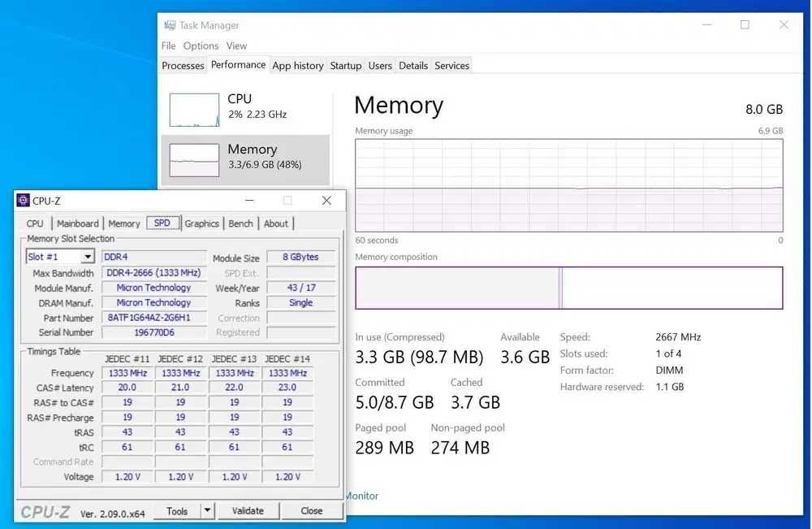The width and height of the screenshot is (812, 529).
Task: Open the Options menu in Task Manager
Action: 201,46
